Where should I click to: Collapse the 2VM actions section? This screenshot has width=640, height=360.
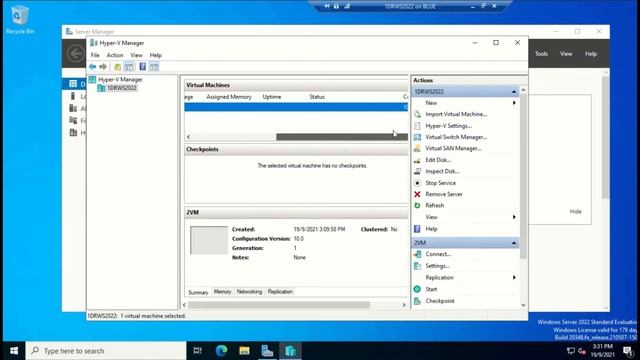[514, 243]
